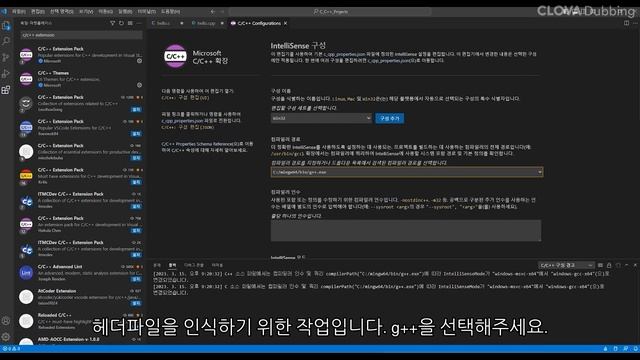Open the 도움말 menu
The image size is (640, 360).
(x=170, y=11)
